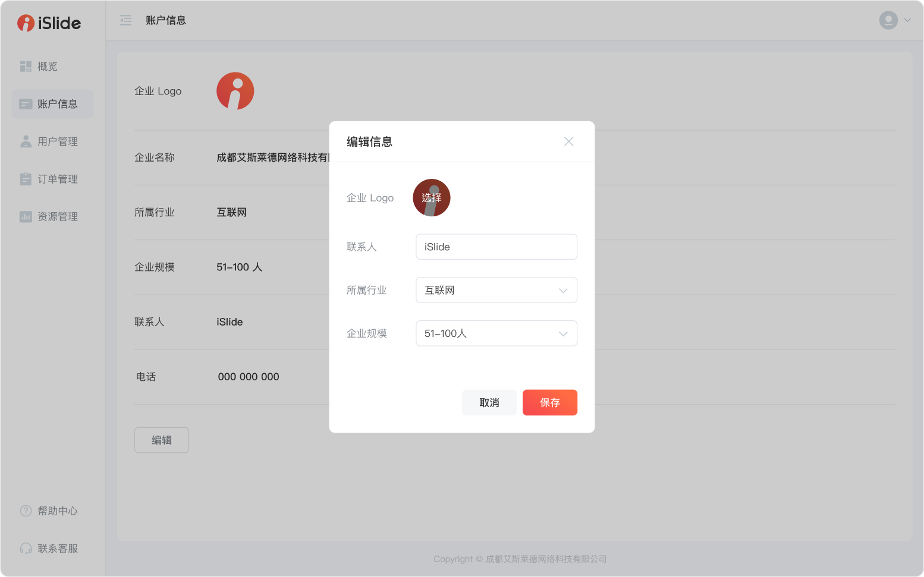Select the 账户信息 menu item

53,104
